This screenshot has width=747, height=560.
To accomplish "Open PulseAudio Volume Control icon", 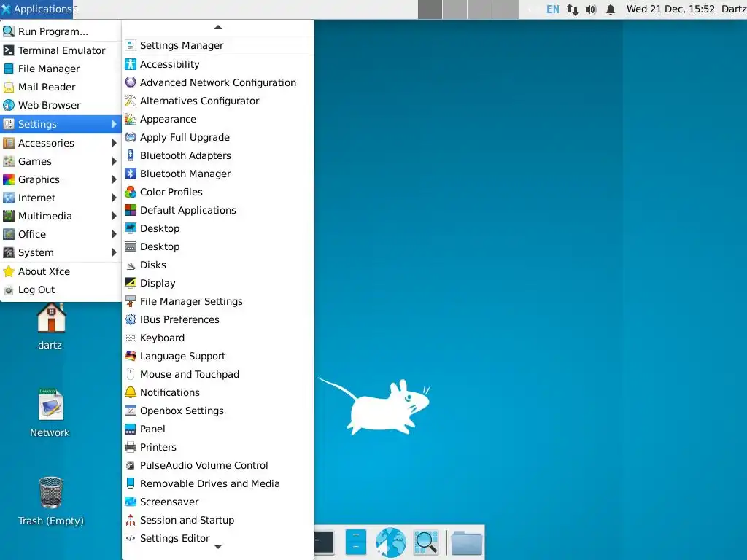I will pos(131,465).
